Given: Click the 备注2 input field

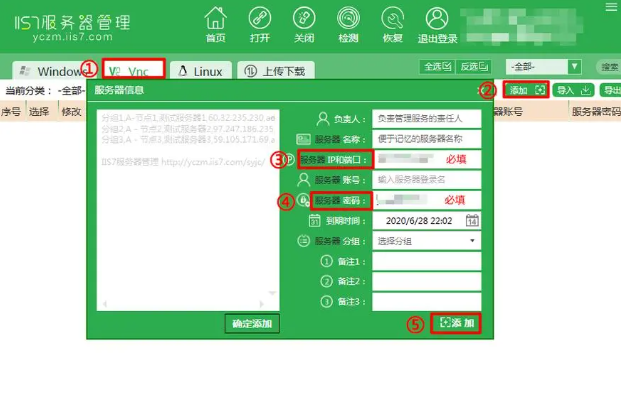Looking at the screenshot, I should [427, 282].
